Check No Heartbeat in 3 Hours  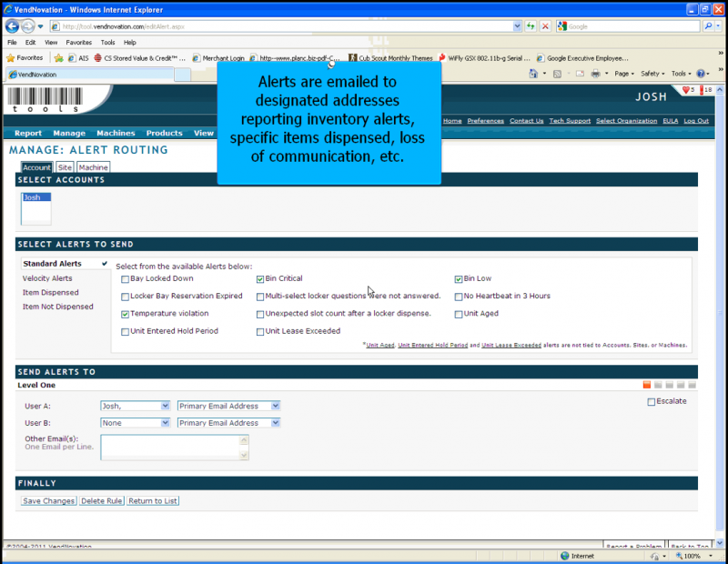[459, 297]
